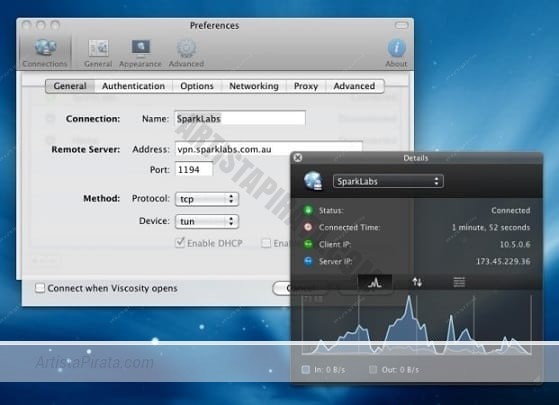This screenshot has width=559, height=405.
Task: Click the Port number field
Action: click(x=194, y=169)
